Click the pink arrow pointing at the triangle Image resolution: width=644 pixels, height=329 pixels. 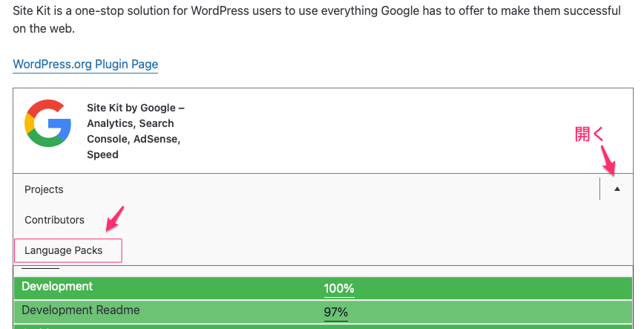pyautogui.click(x=608, y=158)
